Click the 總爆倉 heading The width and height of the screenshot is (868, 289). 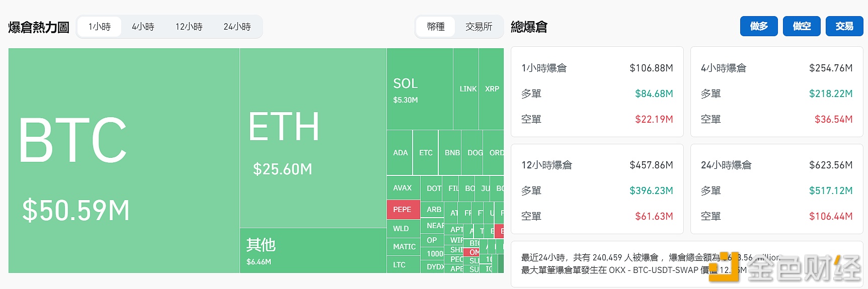(x=529, y=27)
